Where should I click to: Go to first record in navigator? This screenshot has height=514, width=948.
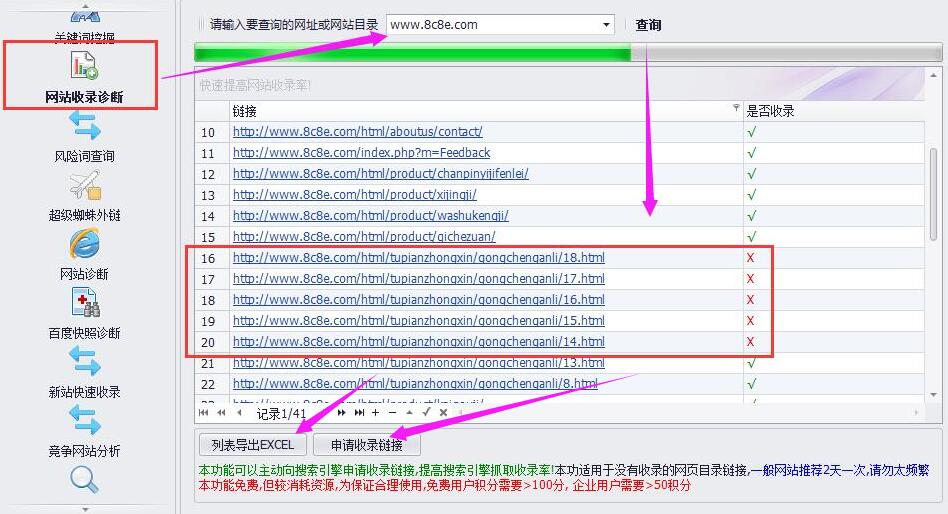coord(204,412)
